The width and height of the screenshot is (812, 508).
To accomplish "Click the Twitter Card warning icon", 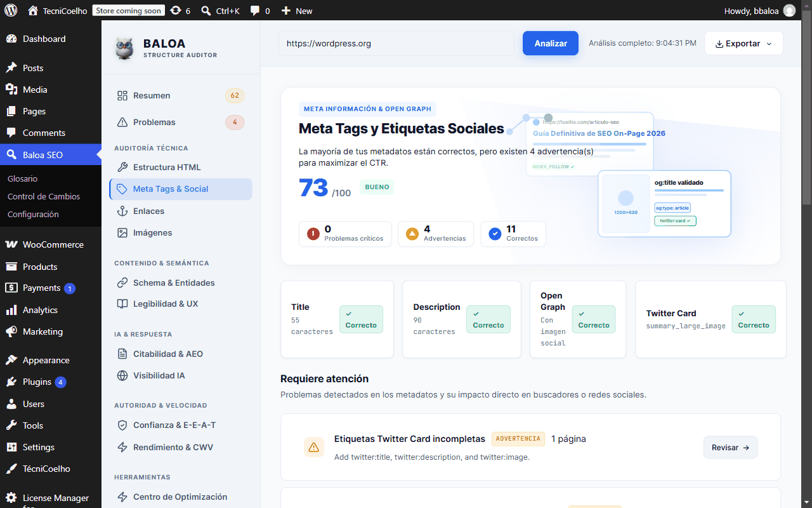I will pyautogui.click(x=313, y=447).
